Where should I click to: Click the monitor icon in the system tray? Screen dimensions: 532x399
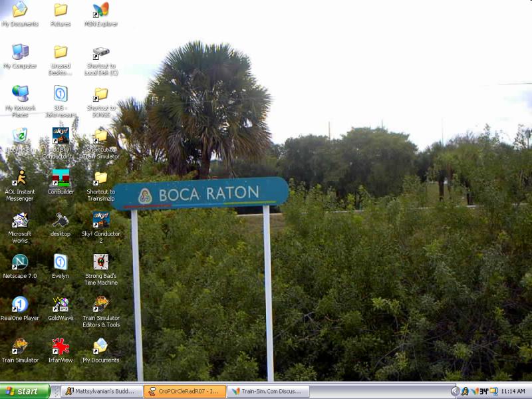(493, 391)
